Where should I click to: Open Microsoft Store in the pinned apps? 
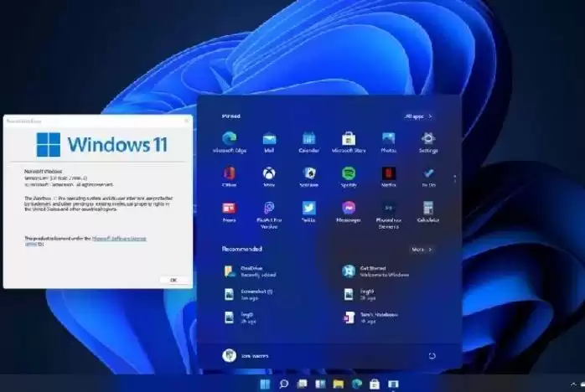[x=349, y=142]
